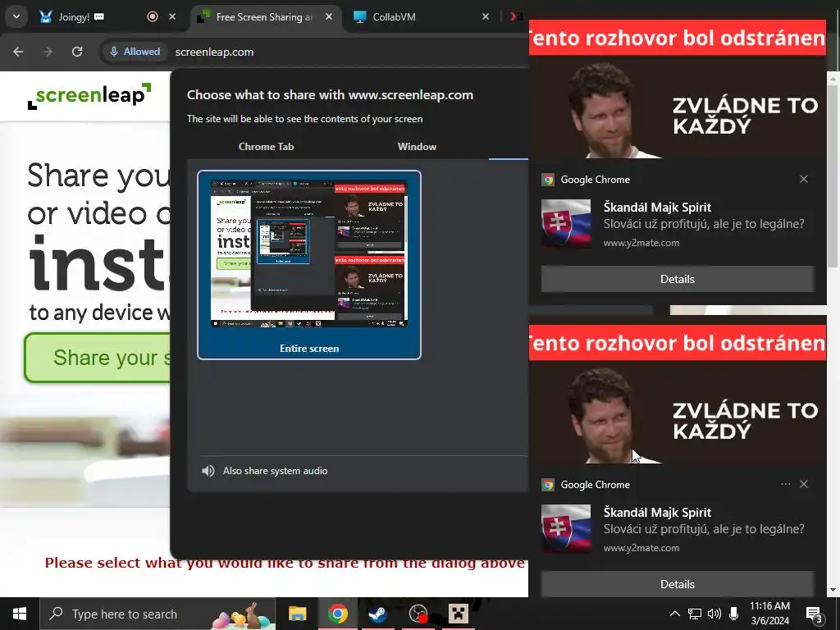Close the Free Screen Sharing tab
Viewport: 840px width, 630px height.
coord(329,16)
